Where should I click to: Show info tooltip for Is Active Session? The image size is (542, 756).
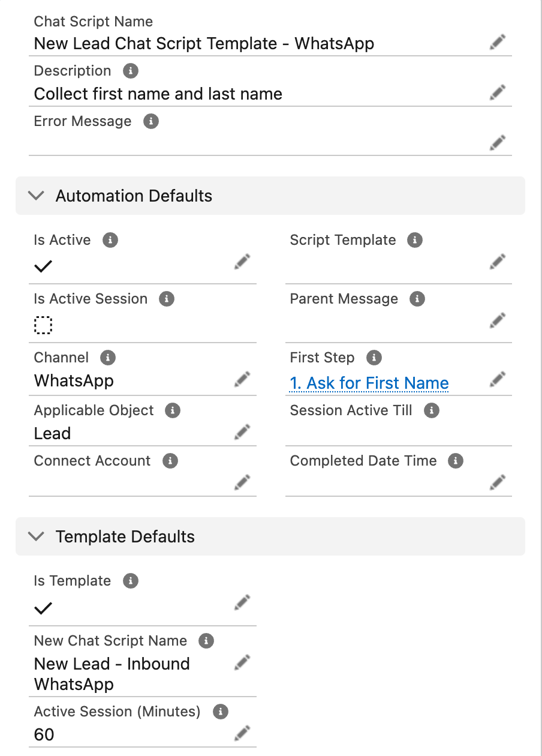[x=167, y=299]
